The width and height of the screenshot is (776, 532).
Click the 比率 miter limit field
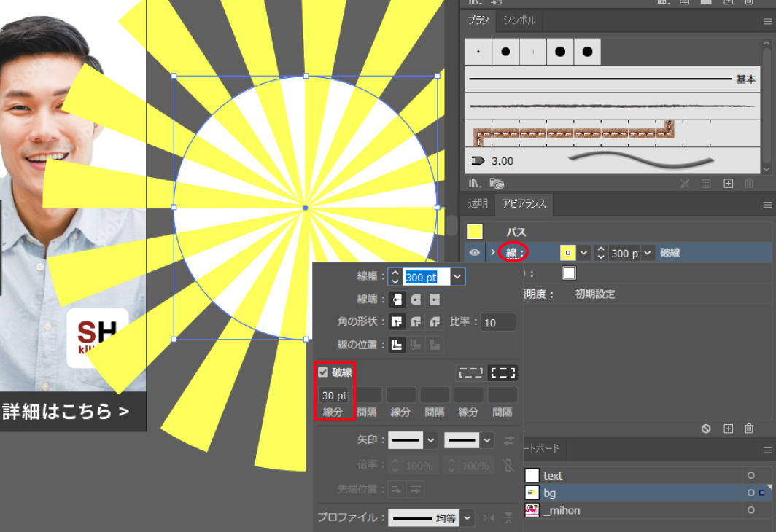(x=498, y=322)
